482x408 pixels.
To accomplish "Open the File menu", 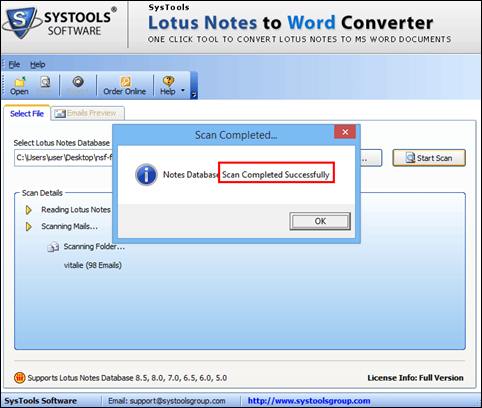I will (x=14, y=64).
